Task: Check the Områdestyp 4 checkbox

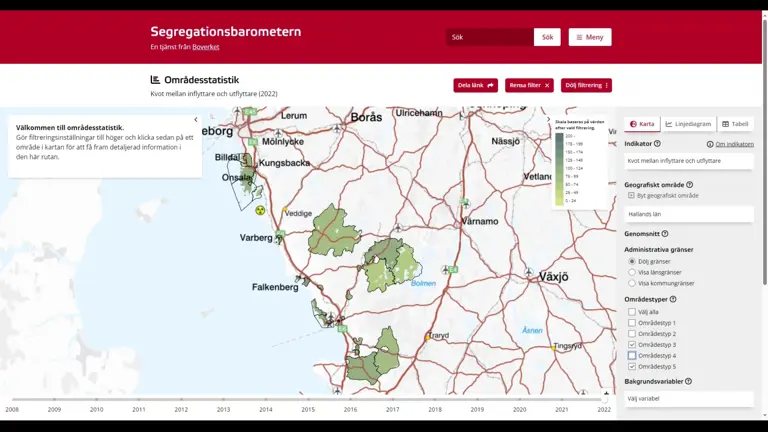Action: point(632,356)
